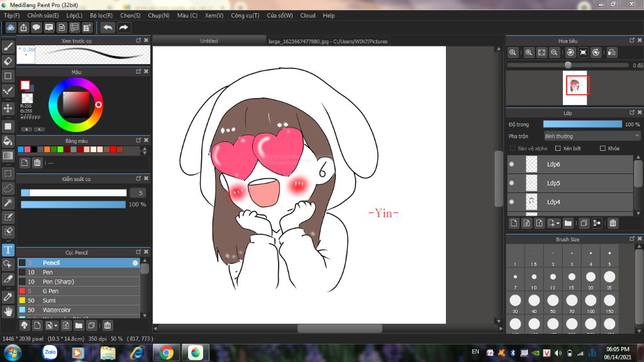
Task: Open Google Chrome from the taskbar
Action: (x=166, y=353)
